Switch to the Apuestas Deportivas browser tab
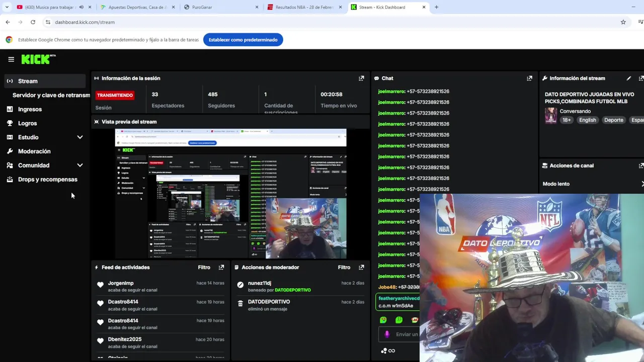This screenshot has height=362, width=644. coord(137,7)
